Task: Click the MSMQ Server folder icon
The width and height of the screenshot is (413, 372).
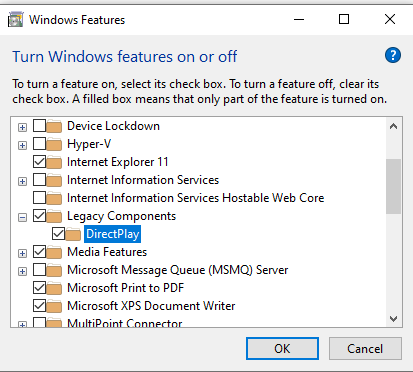Action: coord(54,270)
